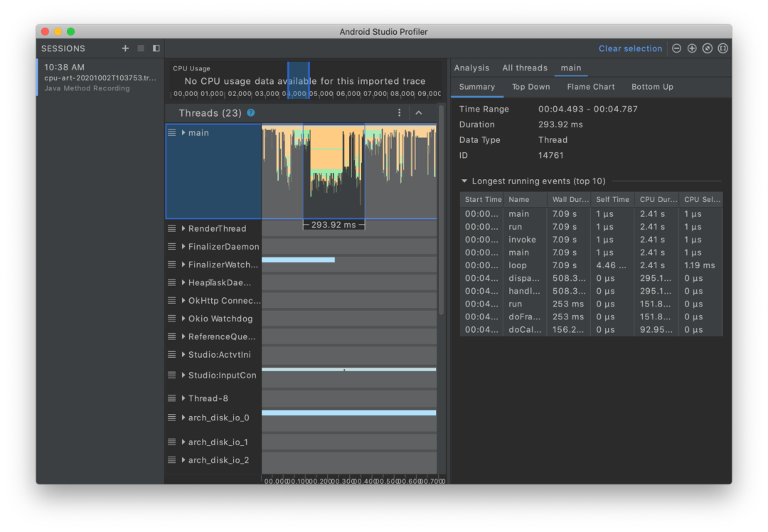Click the selection range in CPU Usage timeline
The height and width of the screenshot is (532, 768).
pos(298,80)
